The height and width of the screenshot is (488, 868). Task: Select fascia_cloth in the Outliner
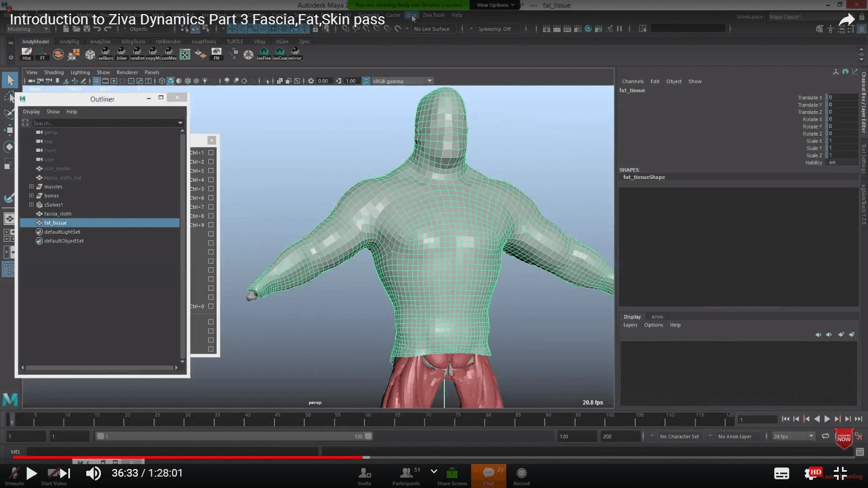tap(58, 214)
